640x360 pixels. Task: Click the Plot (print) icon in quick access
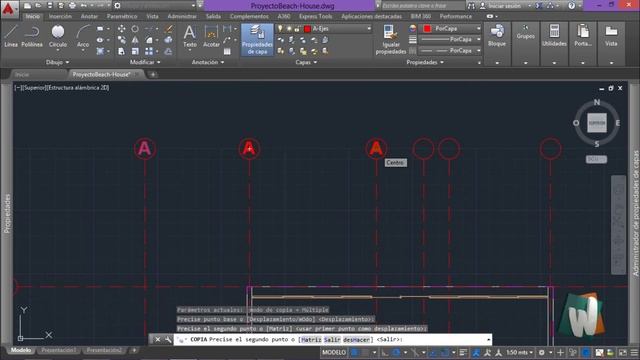pyautogui.click(x=72, y=6)
